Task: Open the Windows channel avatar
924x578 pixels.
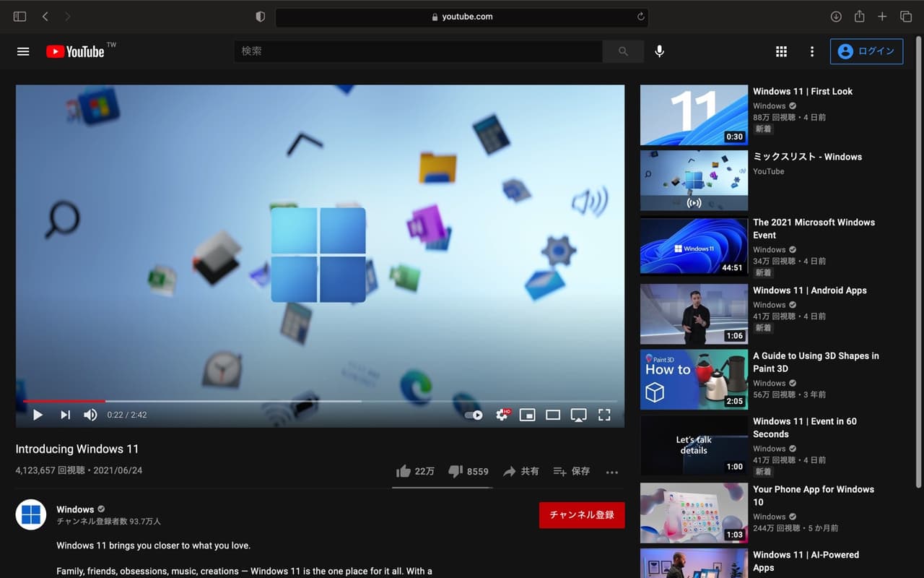Action: [x=31, y=514]
